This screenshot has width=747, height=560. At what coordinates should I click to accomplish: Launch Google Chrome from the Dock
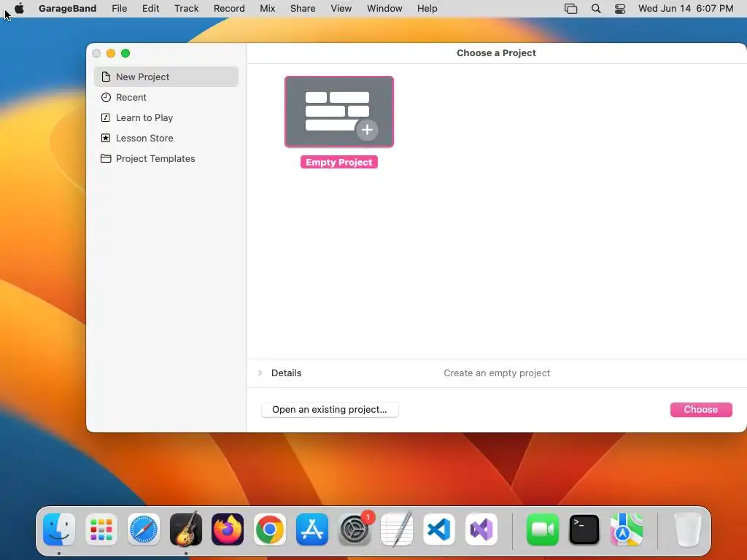tap(270, 529)
